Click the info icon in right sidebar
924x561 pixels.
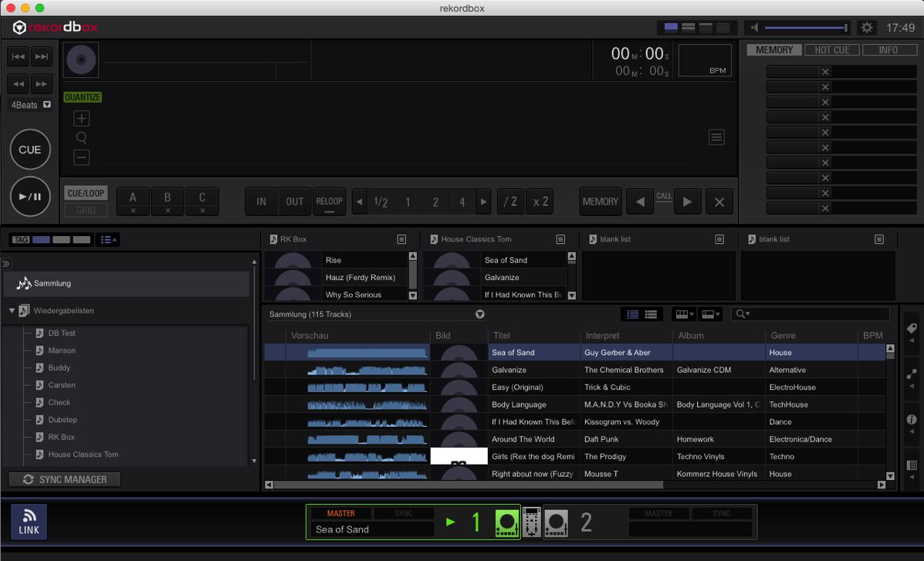[x=912, y=420]
